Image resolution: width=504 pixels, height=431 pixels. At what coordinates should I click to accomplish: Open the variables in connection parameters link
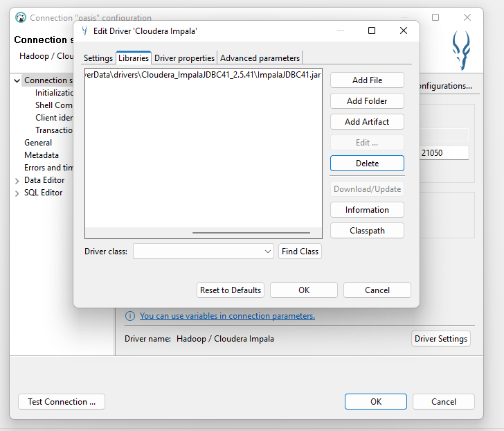pos(227,316)
